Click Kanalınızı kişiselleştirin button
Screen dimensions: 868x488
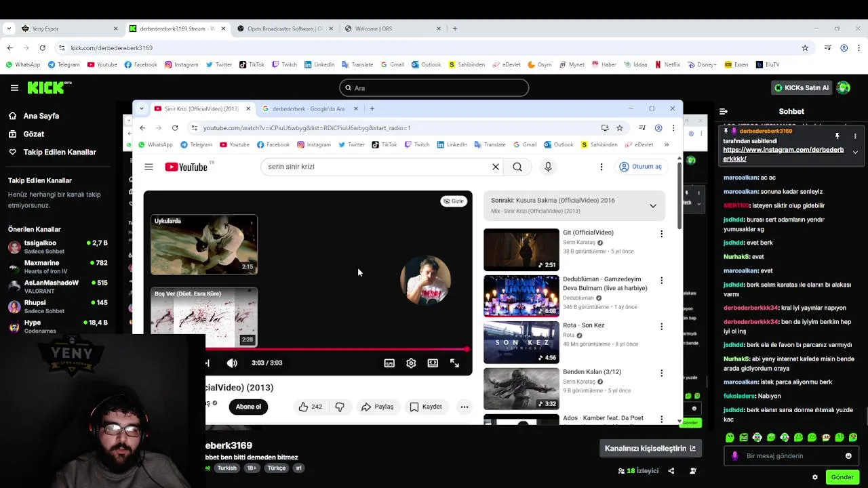650,448
